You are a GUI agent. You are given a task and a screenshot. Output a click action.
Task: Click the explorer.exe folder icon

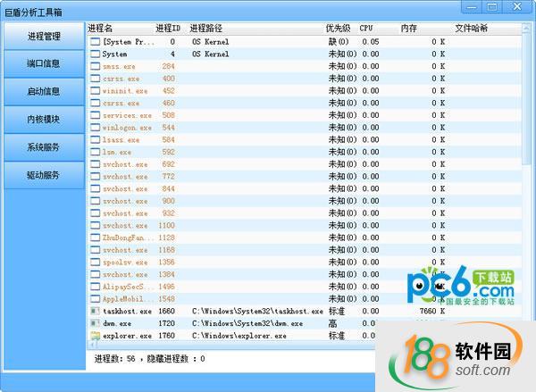point(95,336)
